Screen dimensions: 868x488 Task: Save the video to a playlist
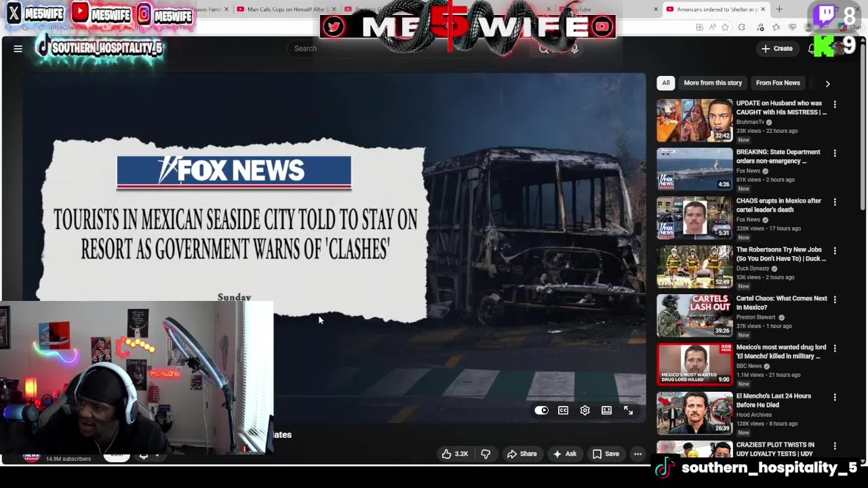606,454
